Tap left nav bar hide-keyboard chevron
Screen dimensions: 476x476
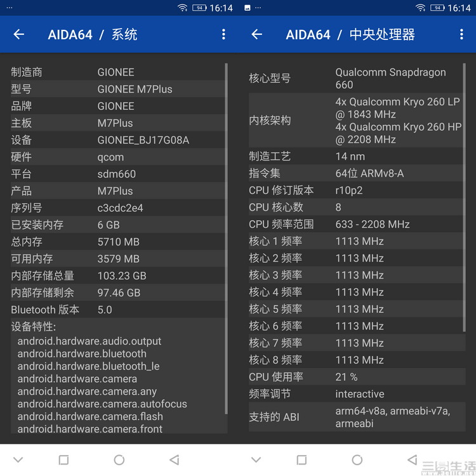18,459
